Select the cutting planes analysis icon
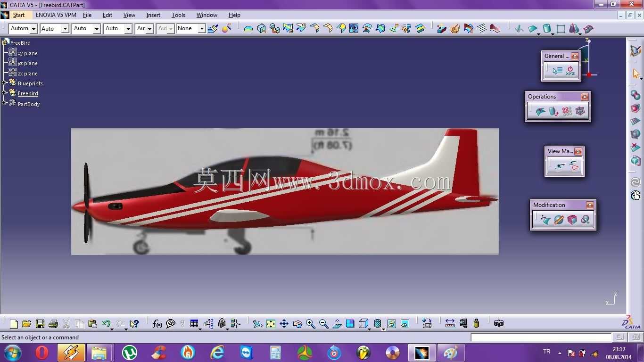The height and width of the screenshot is (362, 644). point(482,29)
